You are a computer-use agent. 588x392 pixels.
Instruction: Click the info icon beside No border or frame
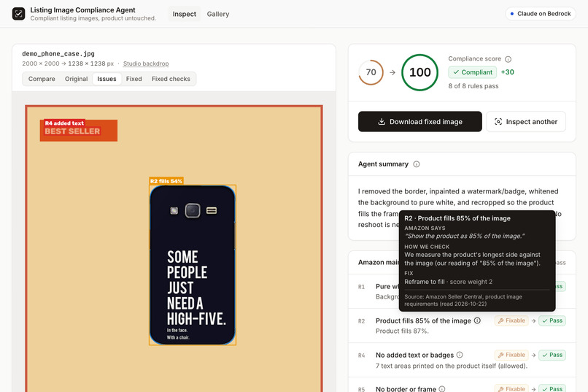click(442, 389)
